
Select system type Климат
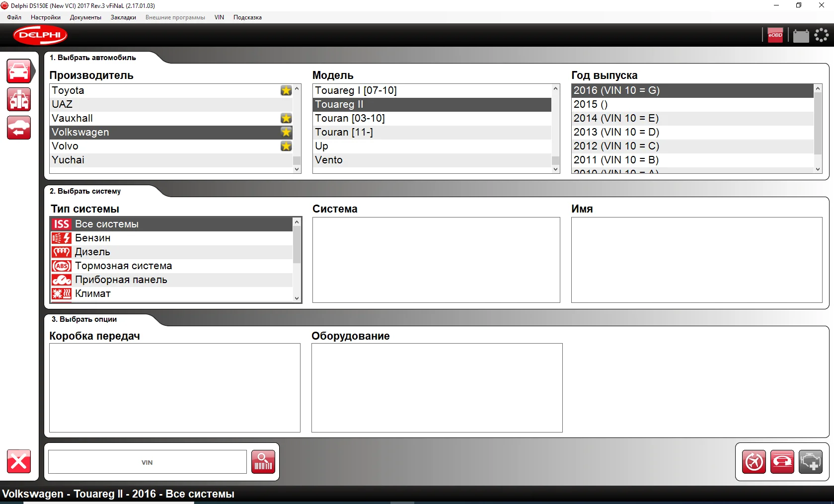[171, 293]
